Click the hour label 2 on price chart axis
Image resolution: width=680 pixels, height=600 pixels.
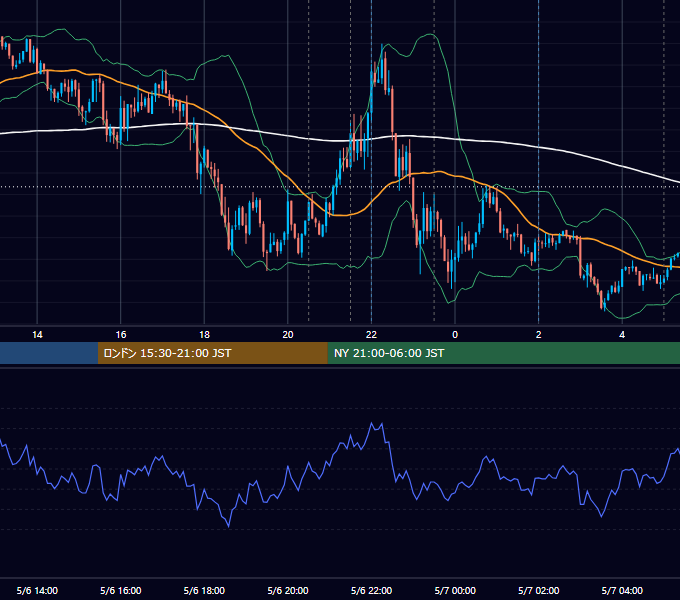coord(539,335)
